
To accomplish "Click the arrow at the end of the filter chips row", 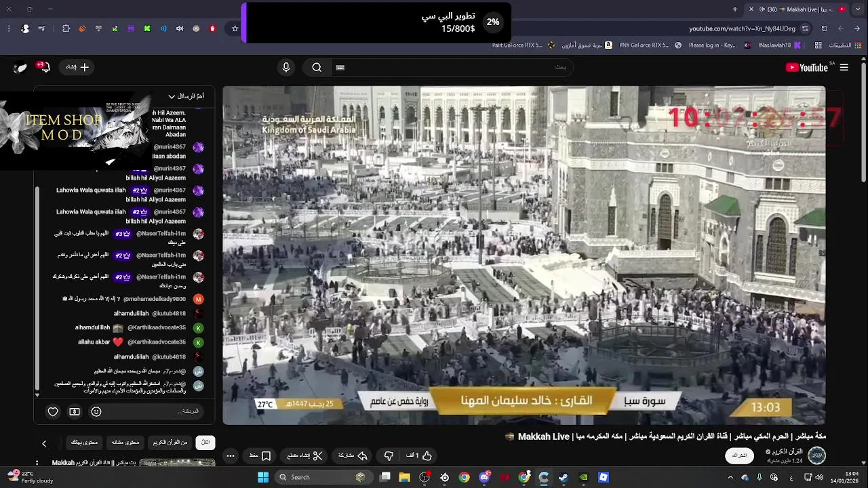I will click(44, 443).
